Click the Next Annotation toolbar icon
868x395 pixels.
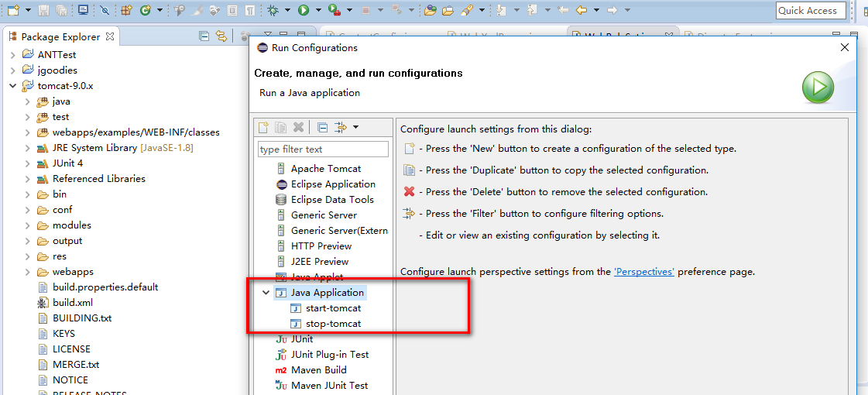(x=502, y=9)
